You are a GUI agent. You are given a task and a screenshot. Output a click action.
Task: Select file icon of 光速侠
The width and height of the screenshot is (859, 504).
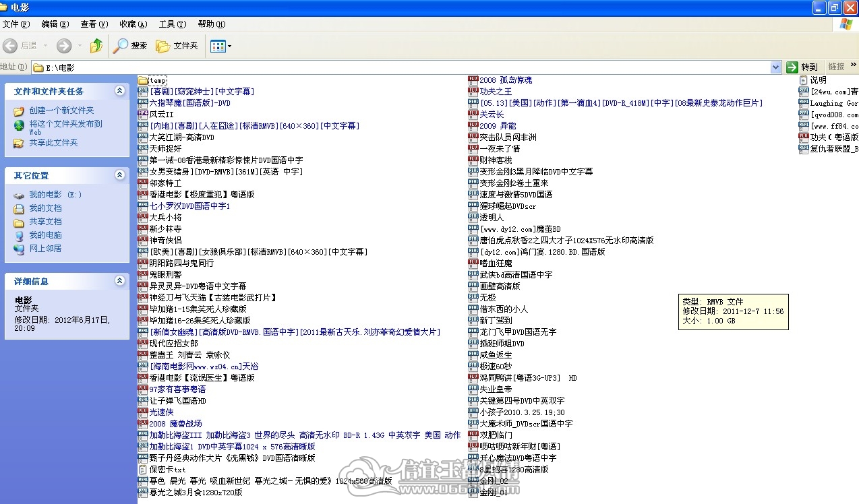pyautogui.click(x=143, y=412)
